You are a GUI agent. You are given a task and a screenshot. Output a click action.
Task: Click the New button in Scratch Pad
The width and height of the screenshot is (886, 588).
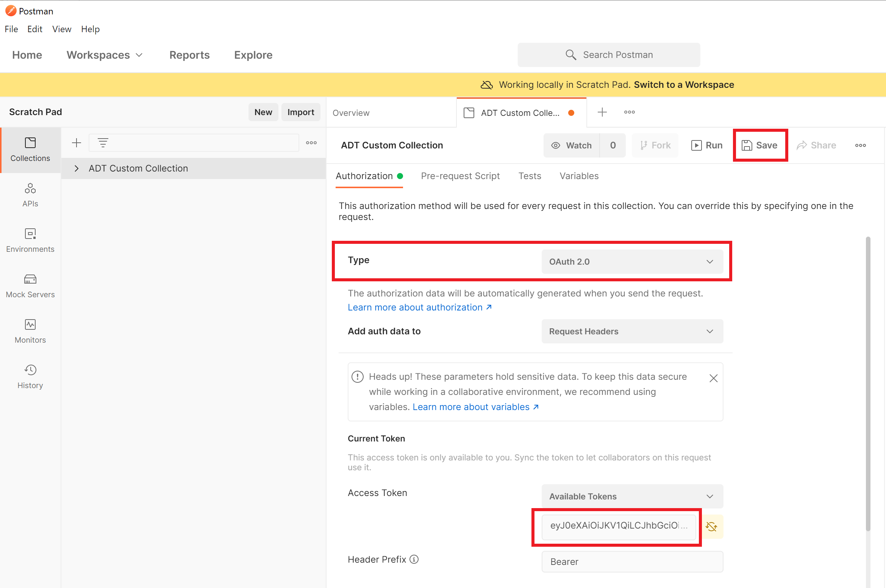(263, 112)
